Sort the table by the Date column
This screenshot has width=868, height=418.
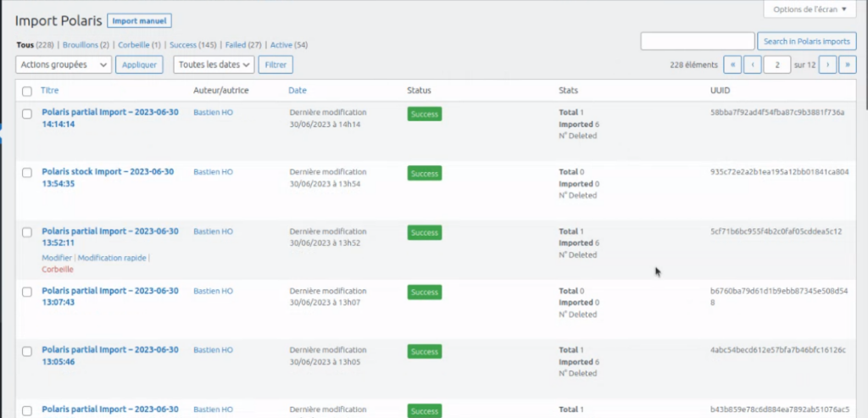[297, 90]
